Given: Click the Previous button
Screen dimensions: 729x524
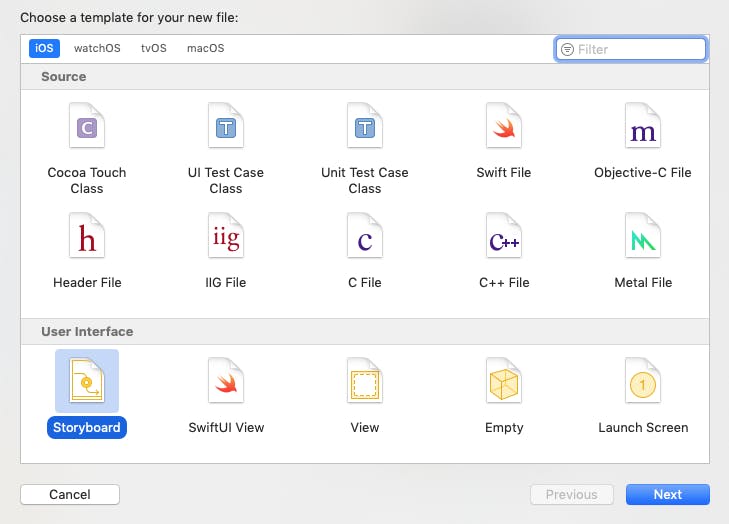Looking at the screenshot, I should pos(572,494).
